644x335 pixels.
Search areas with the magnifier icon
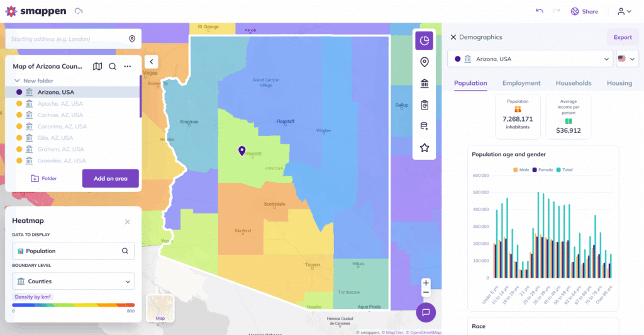pyautogui.click(x=113, y=66)
